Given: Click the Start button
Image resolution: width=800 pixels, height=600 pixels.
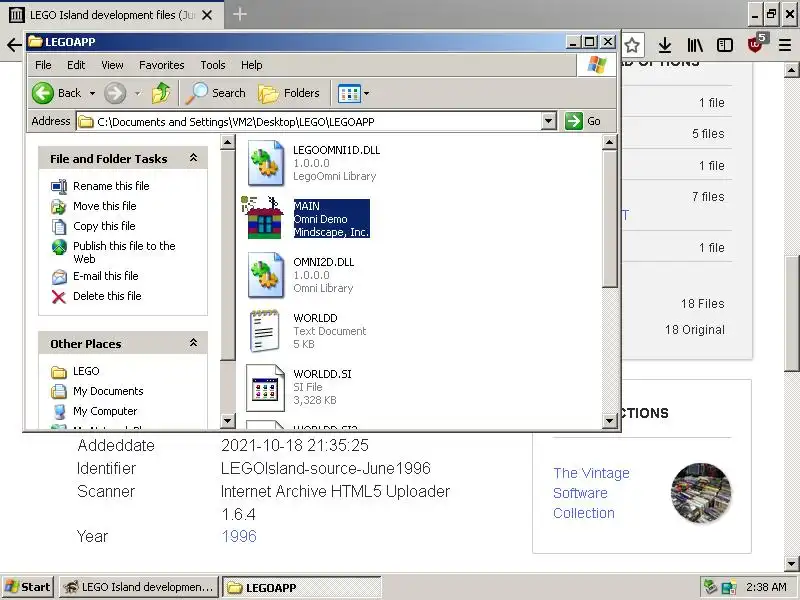Looking at the screenshot, I should (x=28, y=587).
